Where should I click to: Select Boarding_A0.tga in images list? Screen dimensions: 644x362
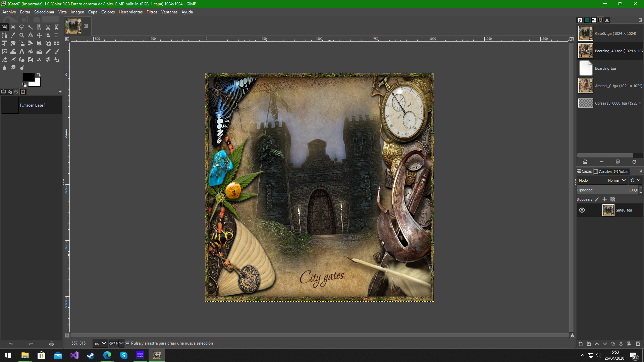coord(610,51)
